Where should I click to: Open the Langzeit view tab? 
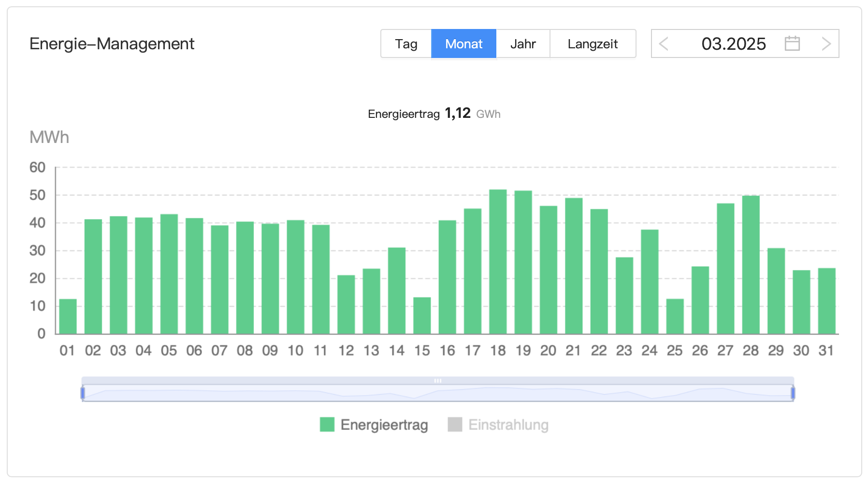click(x=593, y=43)
